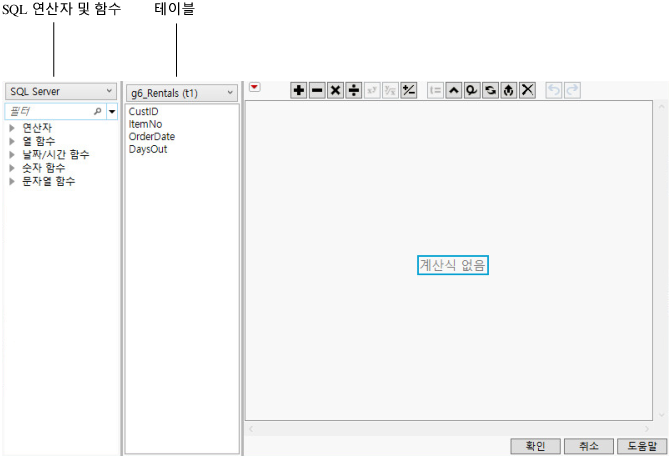Viewport: 671px width, 458px height.
Task: Click the exponent x^y power icon
Action: 372,90
